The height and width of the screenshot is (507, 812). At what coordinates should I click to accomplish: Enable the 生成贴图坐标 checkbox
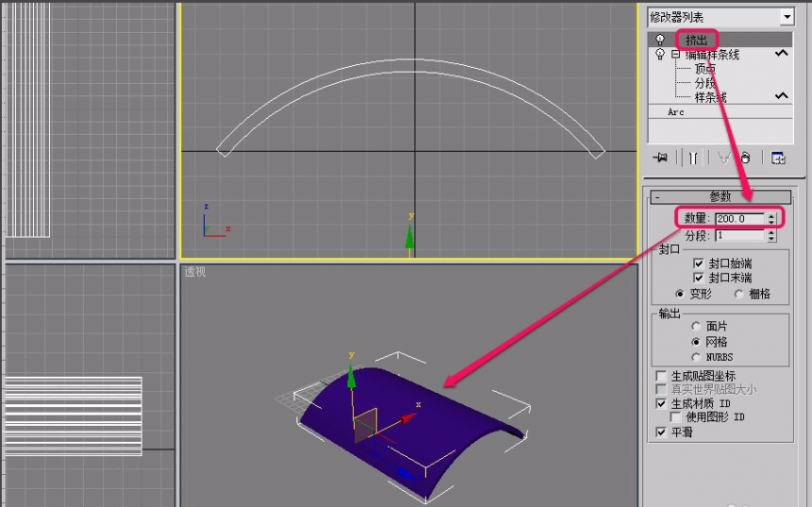pyautogui.click(x=661, y=376)
